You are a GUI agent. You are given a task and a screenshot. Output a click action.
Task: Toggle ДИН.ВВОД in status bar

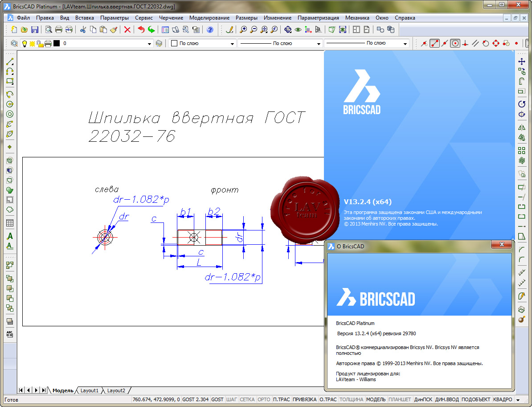click(x=447, y=399)
